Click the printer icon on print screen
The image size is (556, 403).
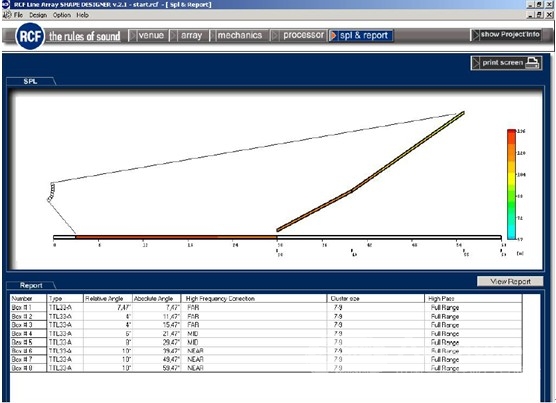(x=532, y=63)
